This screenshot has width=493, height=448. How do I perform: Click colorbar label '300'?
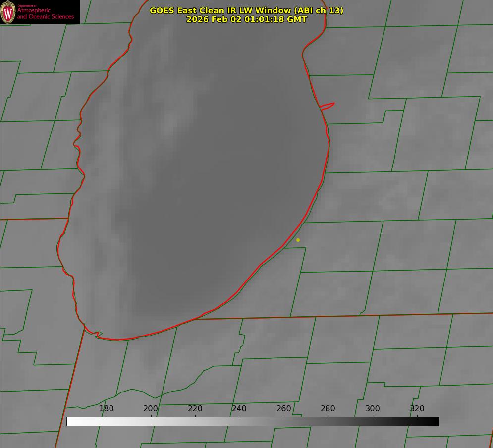(x=373, y=408)
